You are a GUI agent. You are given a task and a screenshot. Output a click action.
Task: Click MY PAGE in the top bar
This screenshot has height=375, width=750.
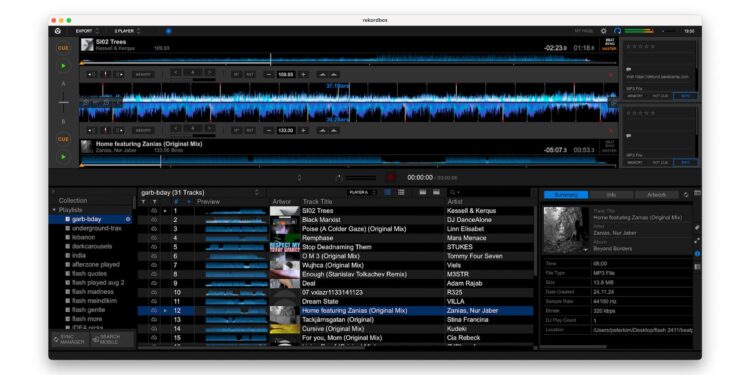(x=584, y=31)
